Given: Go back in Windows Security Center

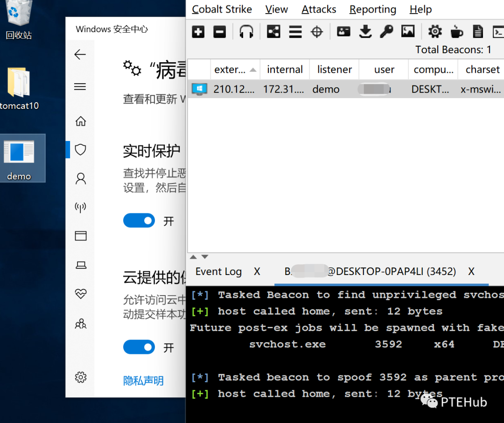Looking at the screenshot, I should coord(80,54).
